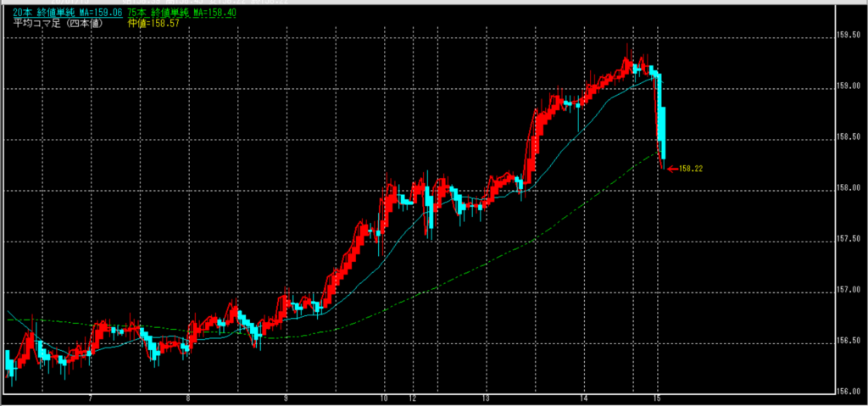Select date marker 8 on time axis
This screenshot has width=868, height=406.
coord(188,398)
